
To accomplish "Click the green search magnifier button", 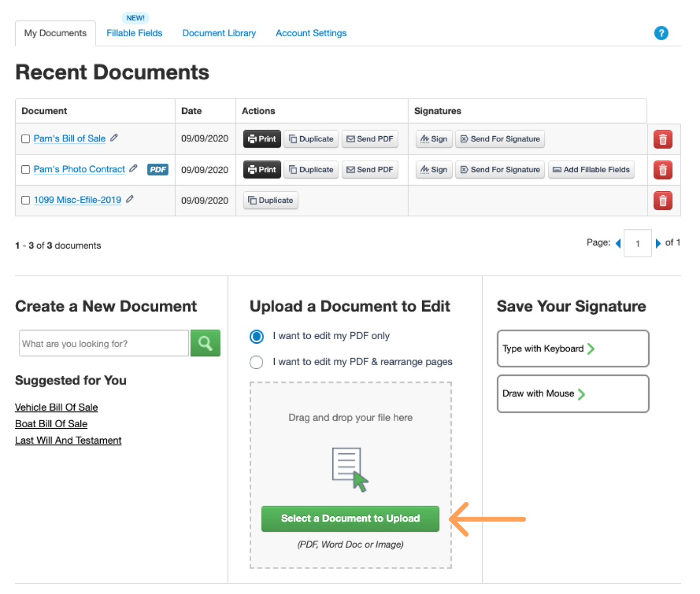I will [x=206, y=343].
